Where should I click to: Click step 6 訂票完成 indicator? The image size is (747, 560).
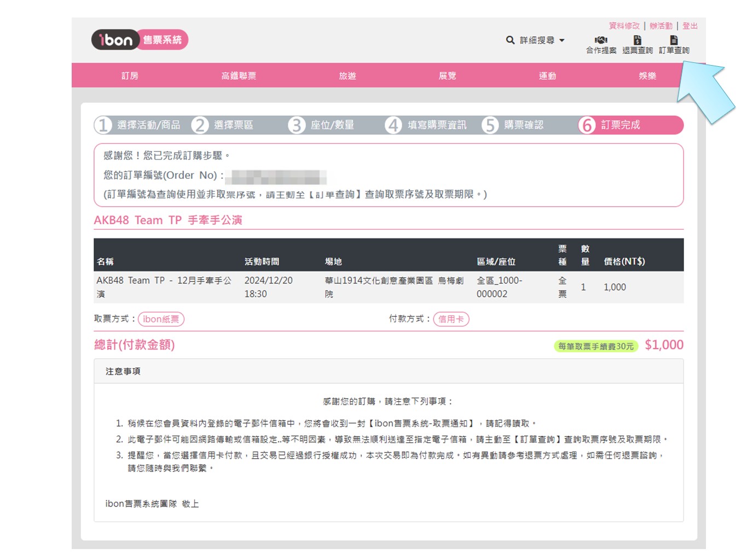tap(619, 125)
